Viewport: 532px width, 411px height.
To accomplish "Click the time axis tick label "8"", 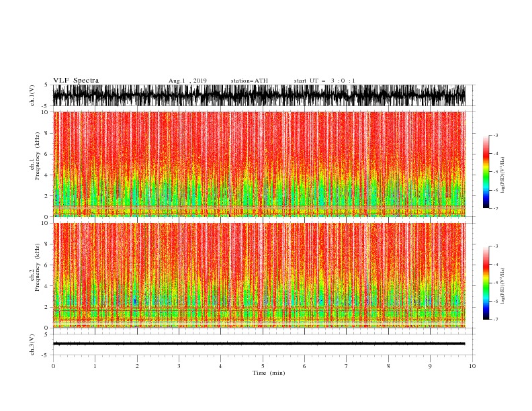I will click(388, 366).
